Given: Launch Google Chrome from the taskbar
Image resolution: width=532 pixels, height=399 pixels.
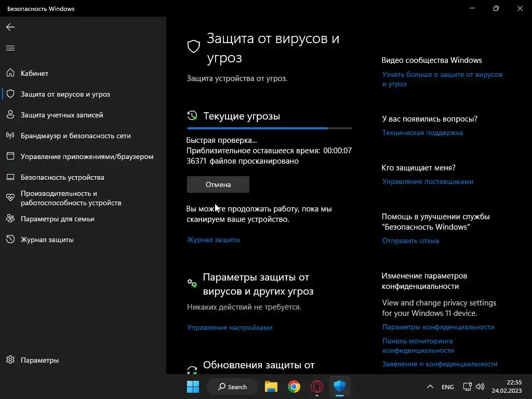Looking at the screenshot, I should click(x=294, y=387).
